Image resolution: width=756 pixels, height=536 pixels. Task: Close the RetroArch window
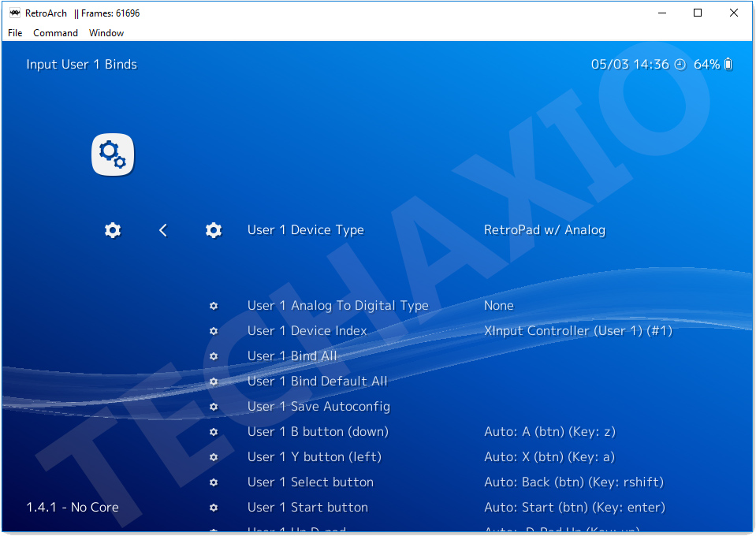[x=734, y=13]
